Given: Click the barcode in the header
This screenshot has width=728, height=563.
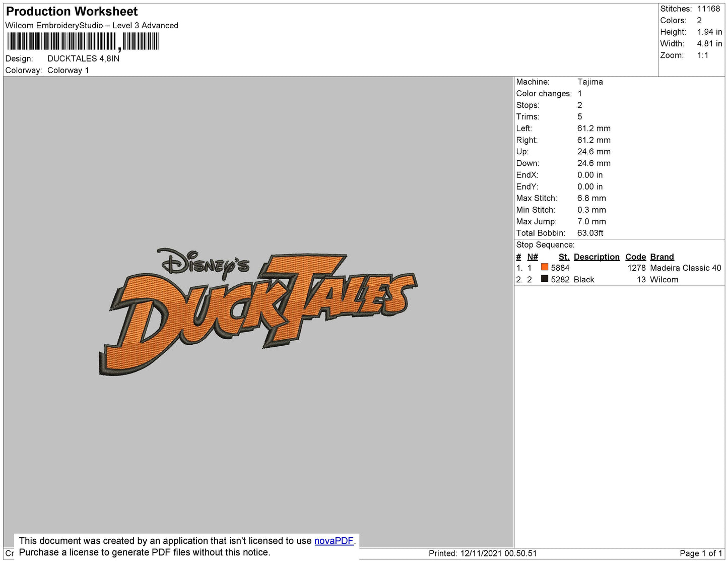Looking at the screenshot, I should coord(83,41).
